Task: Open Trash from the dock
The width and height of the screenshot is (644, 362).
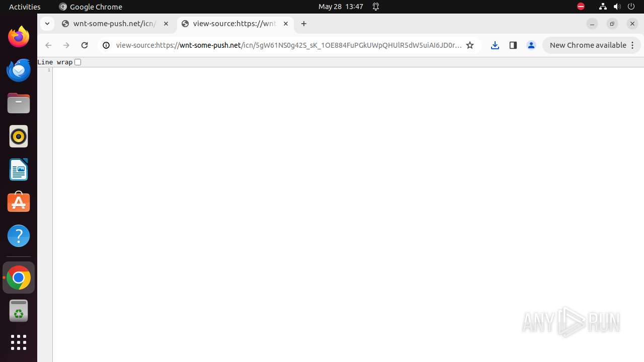Action: [19, 311]
